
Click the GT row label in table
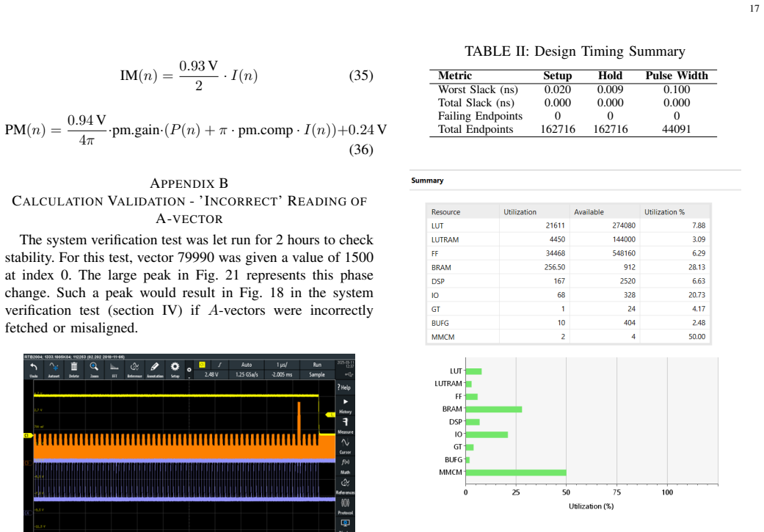pyautogui.click(x=436, y=310)
